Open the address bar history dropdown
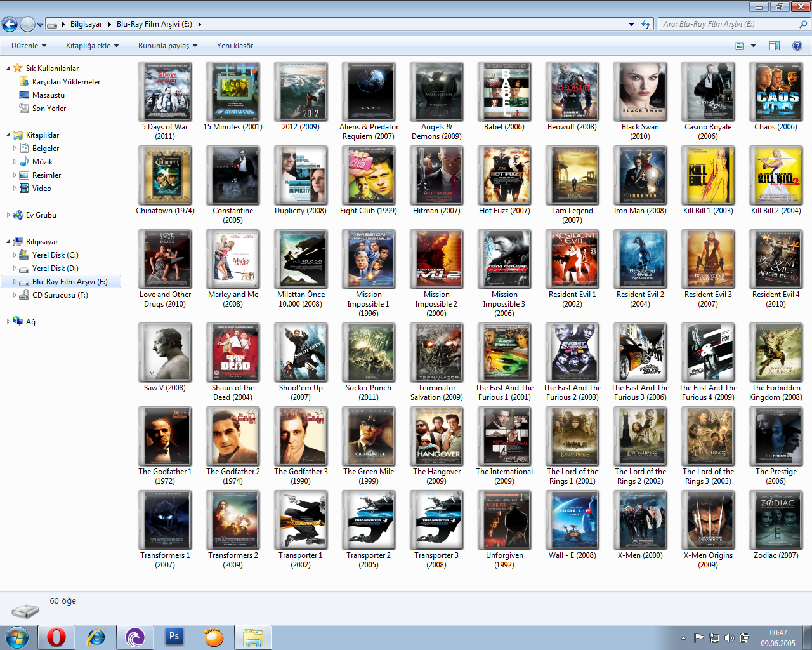The width and height of the screenshot is (812, 650). (631, 24)
